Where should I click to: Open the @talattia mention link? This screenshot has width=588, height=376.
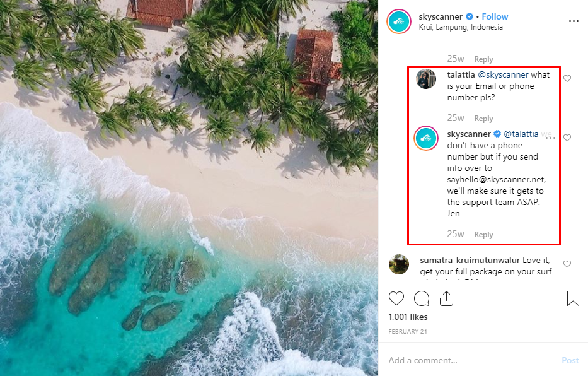pos(521,134)
